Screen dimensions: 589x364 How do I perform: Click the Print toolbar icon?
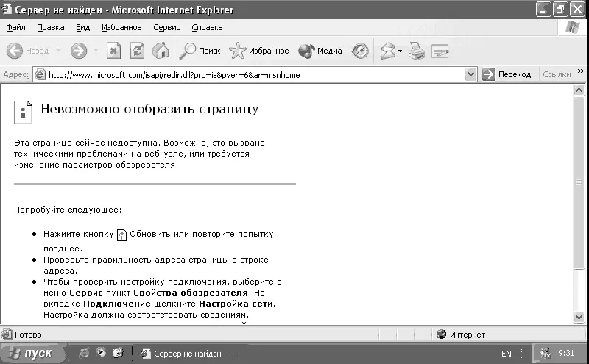pos(417,51)
